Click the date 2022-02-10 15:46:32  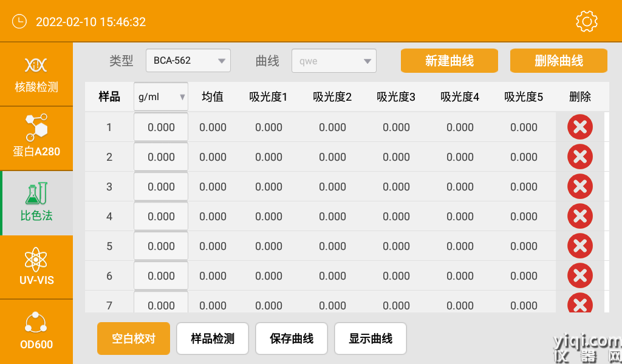91,22
